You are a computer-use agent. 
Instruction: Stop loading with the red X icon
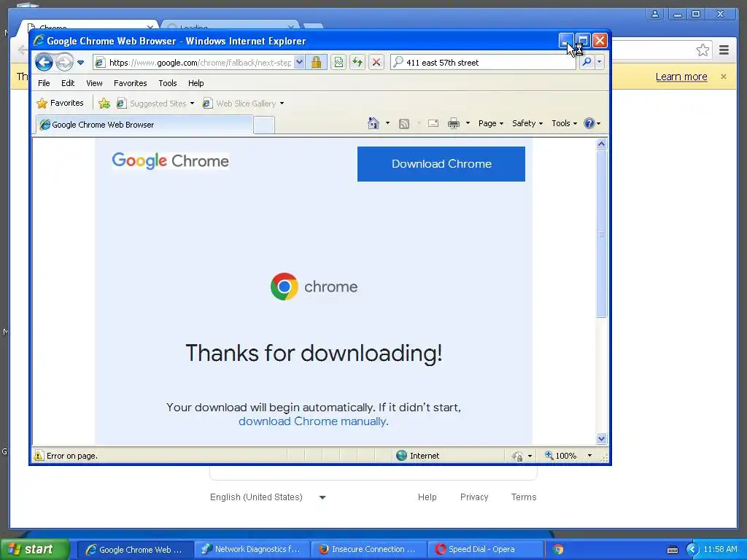pyautogui.click(x=376, y=63)
